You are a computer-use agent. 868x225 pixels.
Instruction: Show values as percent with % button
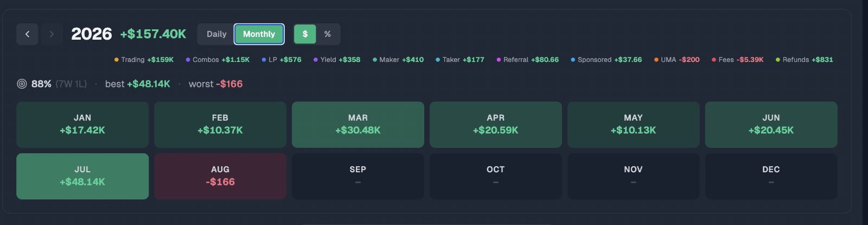click(x=327, y=34)
